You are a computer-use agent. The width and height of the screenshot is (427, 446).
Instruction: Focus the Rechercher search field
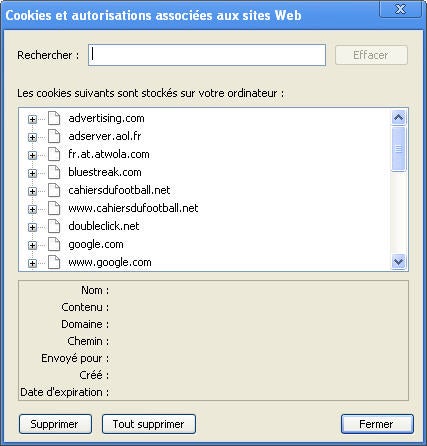207,55
